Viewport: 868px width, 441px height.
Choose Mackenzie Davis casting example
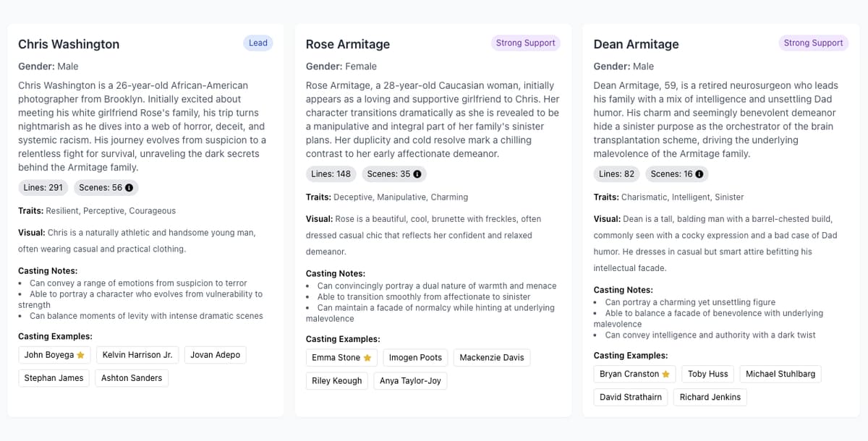(492, 357)
